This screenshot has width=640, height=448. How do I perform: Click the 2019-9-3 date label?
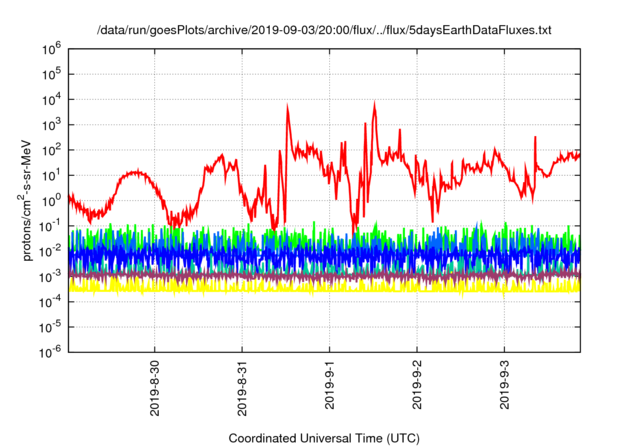[504, 385]
